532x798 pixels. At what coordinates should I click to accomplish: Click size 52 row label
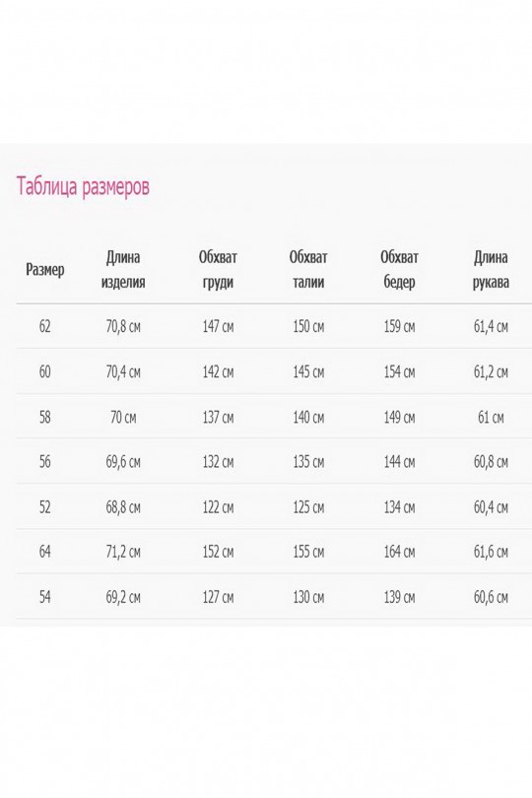(44, 507)
